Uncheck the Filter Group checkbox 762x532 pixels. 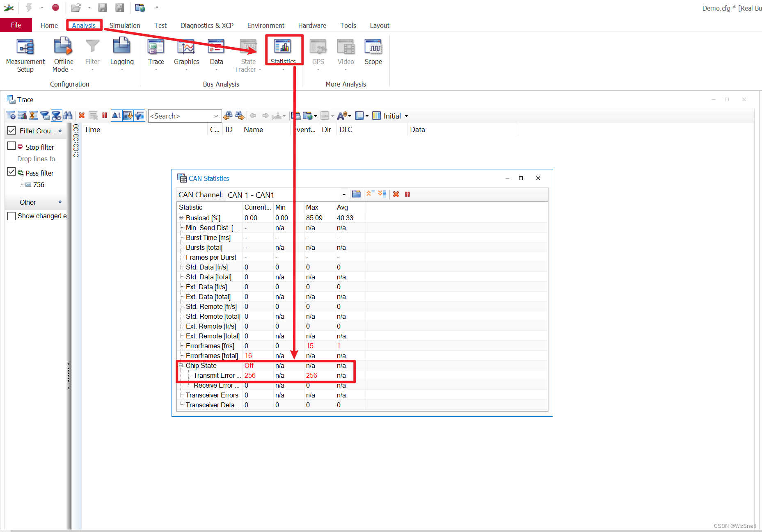pos(12,130)
